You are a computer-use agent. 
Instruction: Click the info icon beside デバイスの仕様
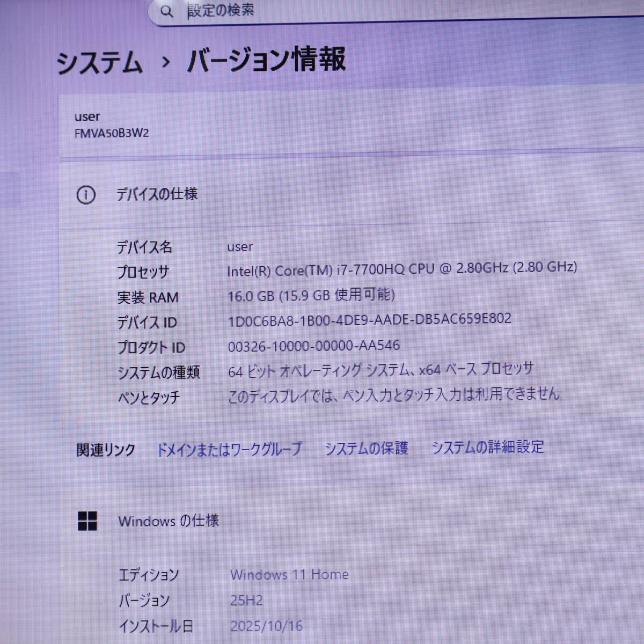[86, 195]
